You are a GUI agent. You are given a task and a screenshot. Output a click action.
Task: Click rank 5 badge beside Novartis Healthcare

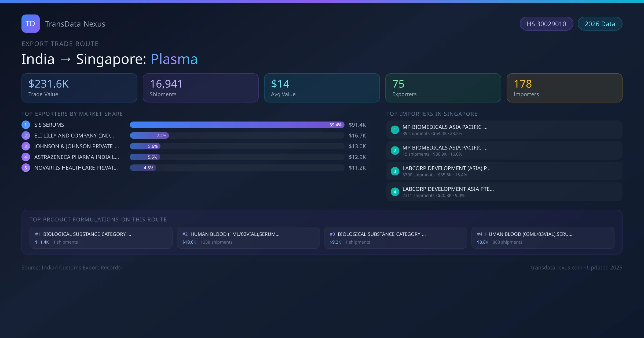[25, 168]
